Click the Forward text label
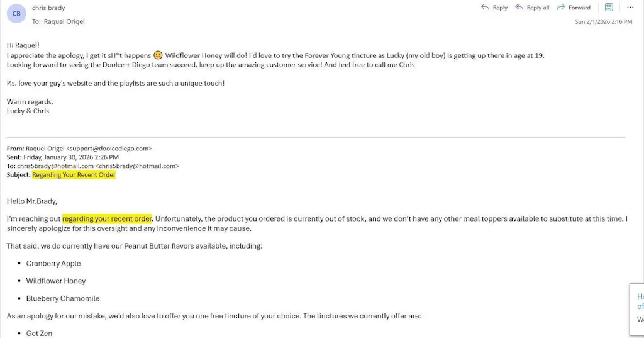Image resolution: width=644 pixels, height=338 pixels. coord(579,8)
